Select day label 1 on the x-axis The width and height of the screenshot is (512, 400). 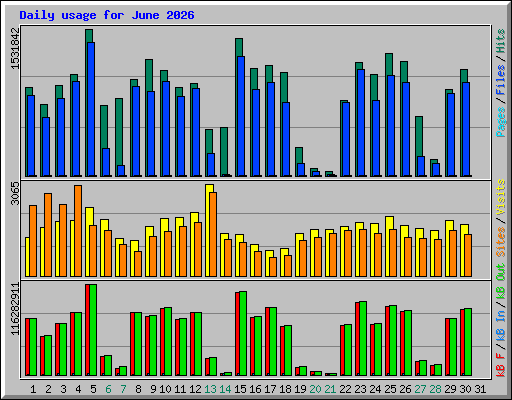coord(33,389)
